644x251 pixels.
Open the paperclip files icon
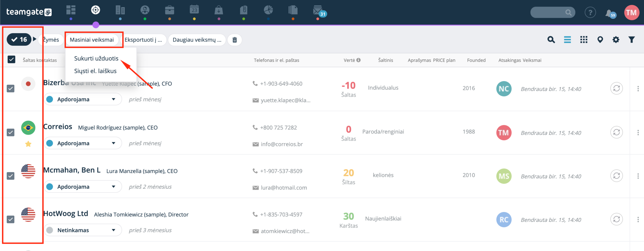tap(244, 10)
